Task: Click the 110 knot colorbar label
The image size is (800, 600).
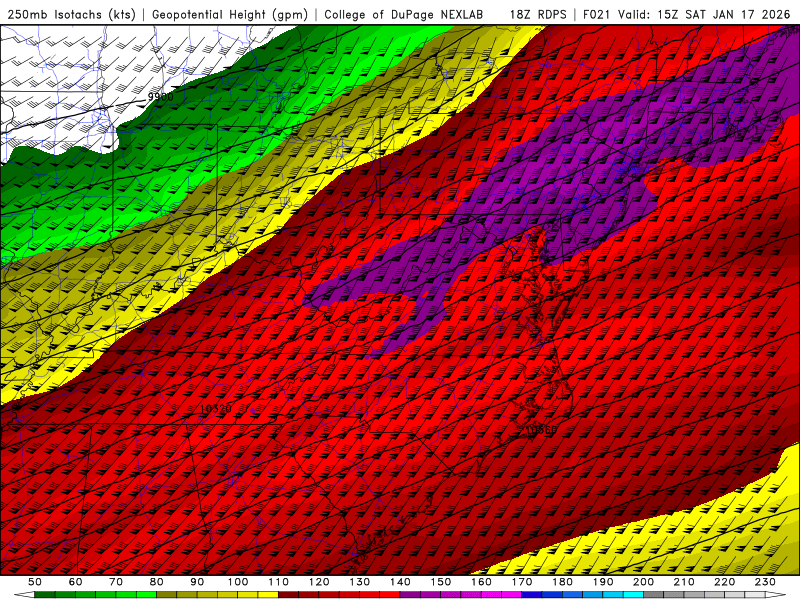Action: point(279,582)
